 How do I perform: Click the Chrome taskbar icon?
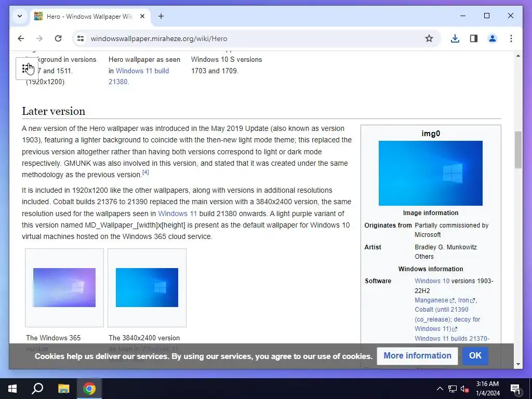[89, 389]
